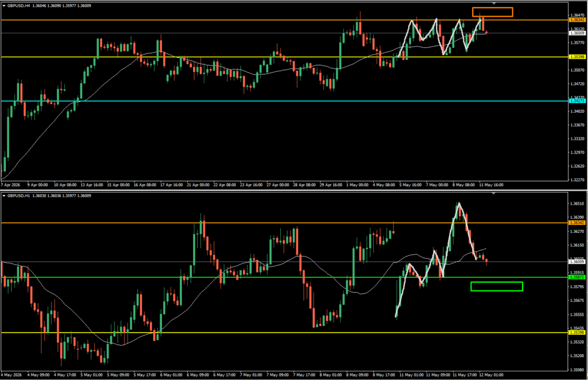The width and height of the screenshot is (588, 380).
Task: Click the '21 Apr 00:00' label on H4 time axis
Action: tap(198, 185)
